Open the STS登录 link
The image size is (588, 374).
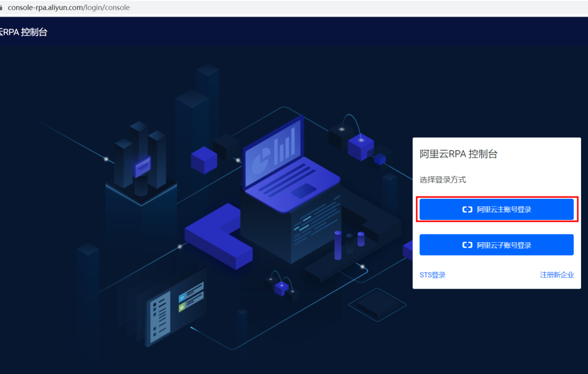[432, 275]
